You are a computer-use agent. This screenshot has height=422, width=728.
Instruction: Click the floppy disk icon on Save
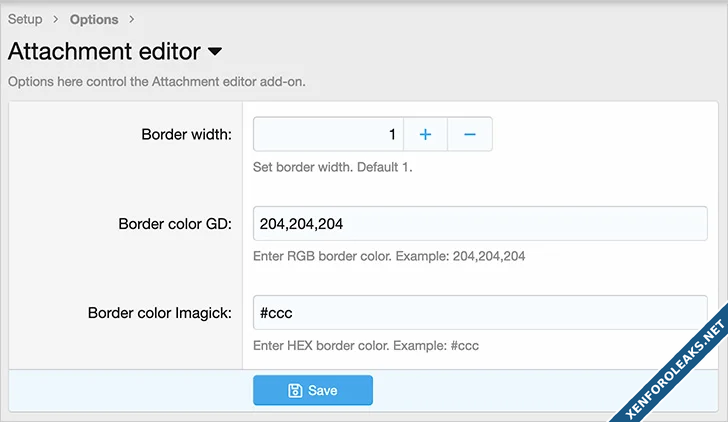coord(295,391)
